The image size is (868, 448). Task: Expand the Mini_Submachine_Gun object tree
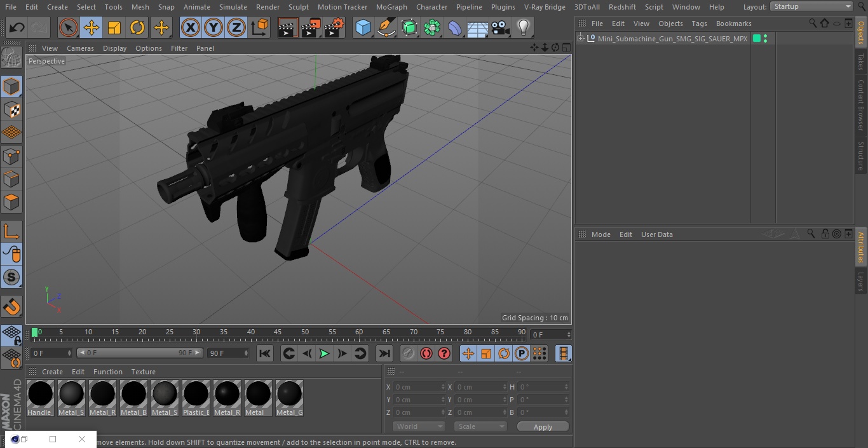tap(580, 39)
